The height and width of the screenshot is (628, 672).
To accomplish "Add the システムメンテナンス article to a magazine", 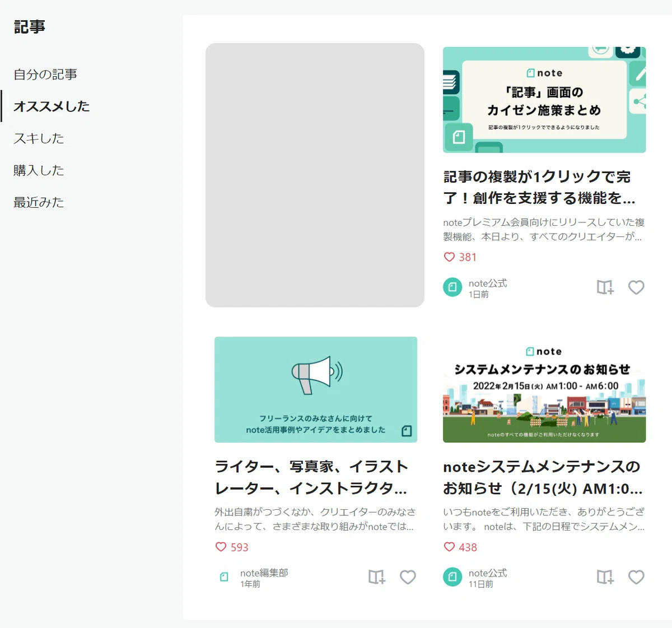I will pos(605,577).
